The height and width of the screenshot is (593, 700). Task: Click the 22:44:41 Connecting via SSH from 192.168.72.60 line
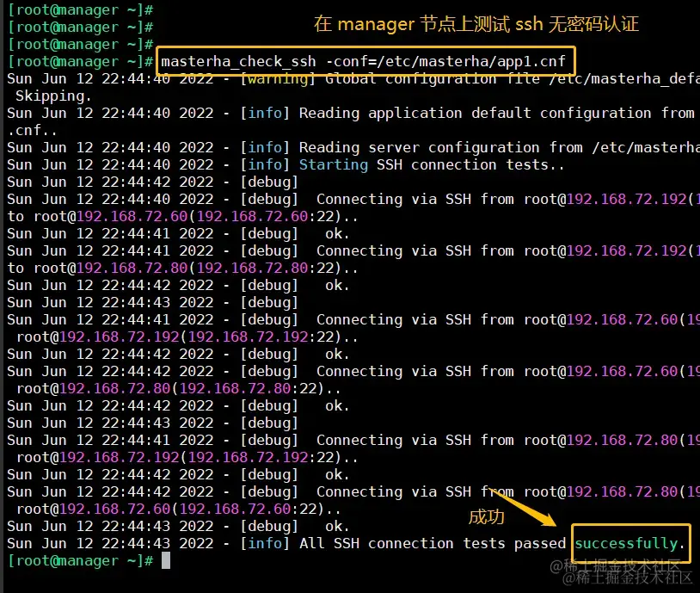(353, 319)
